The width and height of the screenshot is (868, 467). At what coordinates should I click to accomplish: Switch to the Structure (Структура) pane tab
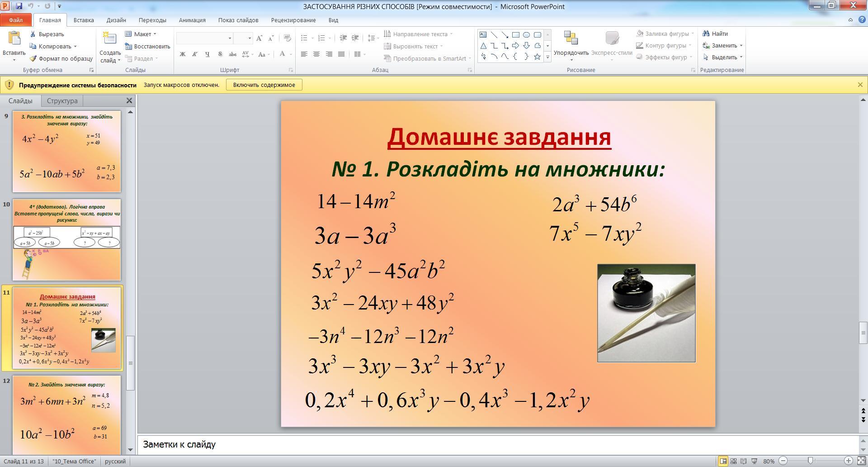point(62,101)
